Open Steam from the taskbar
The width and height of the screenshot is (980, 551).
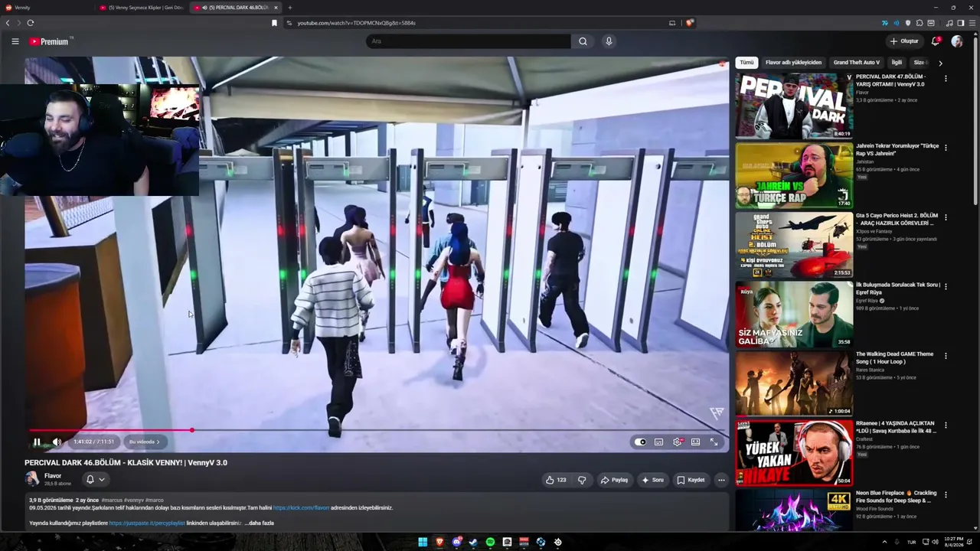(x=473, y=542)
